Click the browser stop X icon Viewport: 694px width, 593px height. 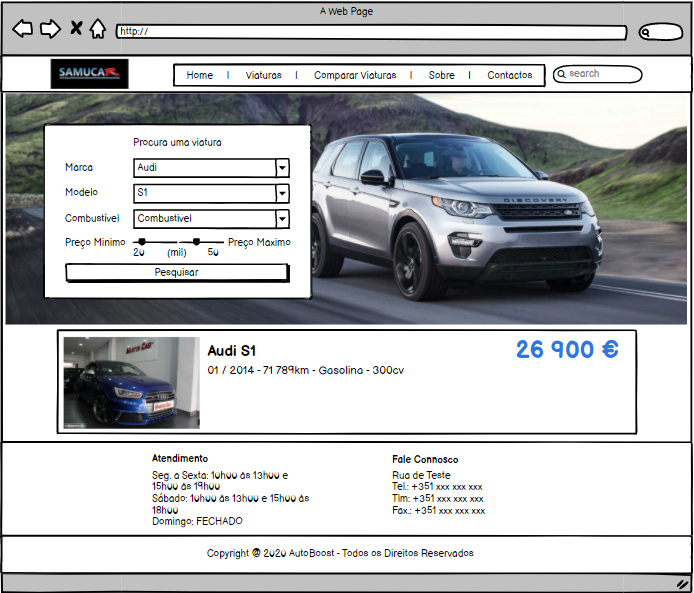tap(76, 29)
